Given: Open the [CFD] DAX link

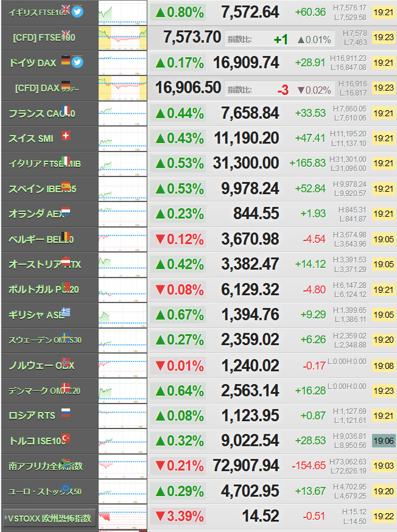Looking at the screenshot, I should click(x=37, y=88).
